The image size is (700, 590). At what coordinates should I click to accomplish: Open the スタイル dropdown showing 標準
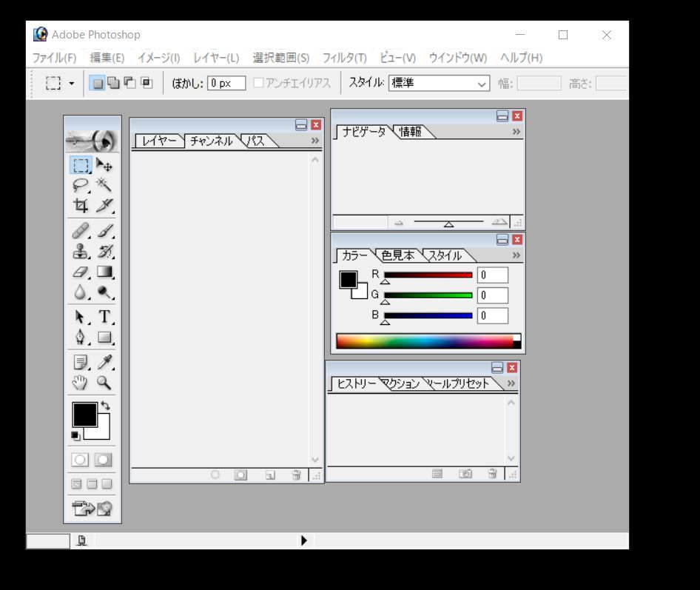tap(440, 83)
